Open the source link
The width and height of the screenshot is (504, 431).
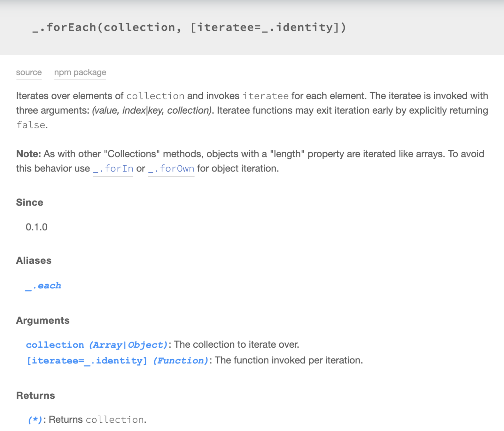(x=29, y=72)
